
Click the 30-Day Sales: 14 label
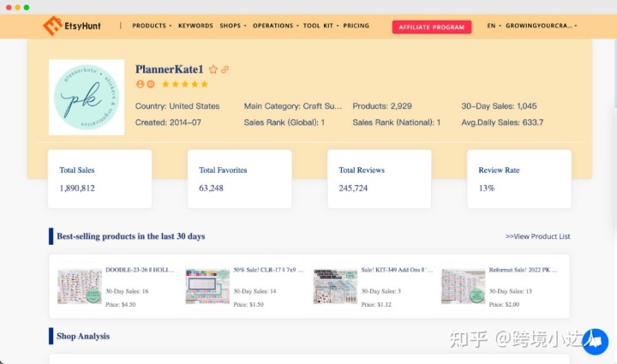[255, 291]
